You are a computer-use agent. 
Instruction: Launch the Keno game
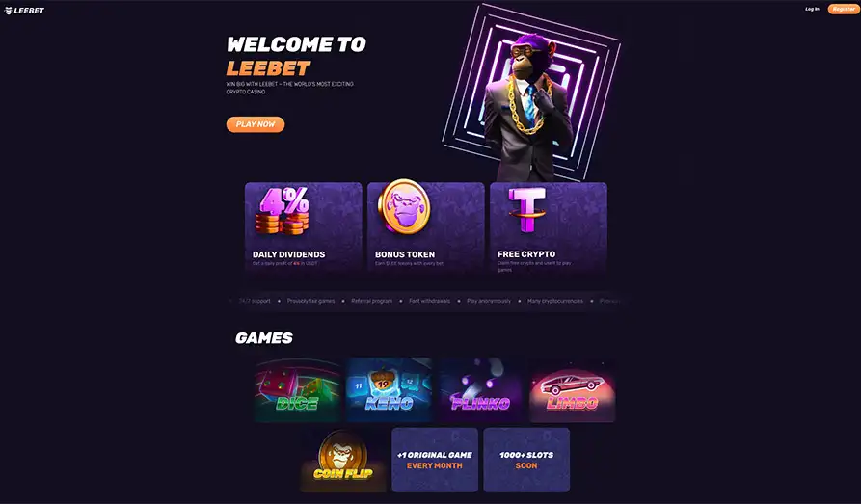click(389, 389)
